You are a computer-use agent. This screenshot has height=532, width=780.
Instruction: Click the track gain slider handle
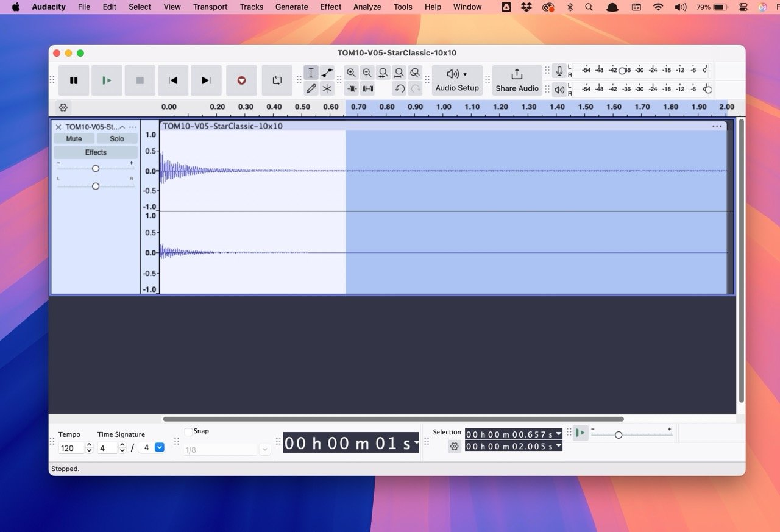pyautogui.click(x=96, y=168)
